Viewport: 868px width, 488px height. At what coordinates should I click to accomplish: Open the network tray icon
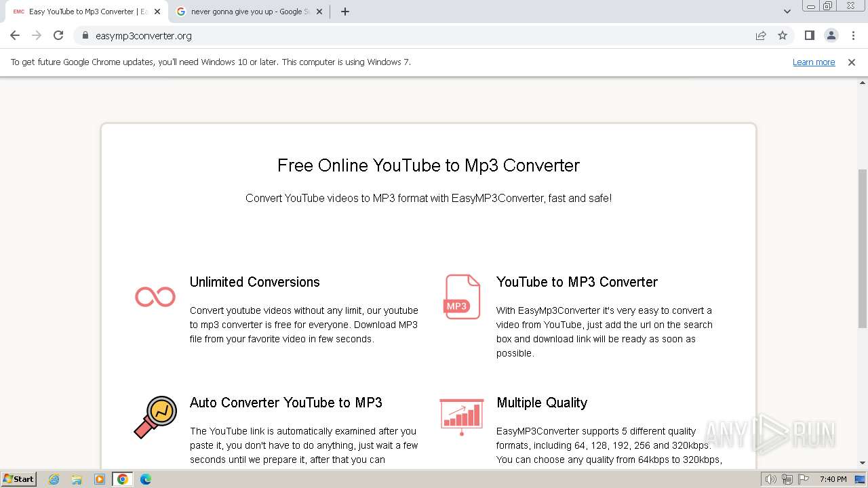coord(787,479)
